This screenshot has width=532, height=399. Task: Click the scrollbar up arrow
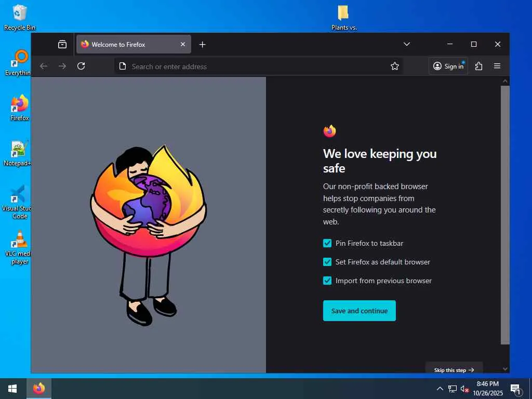point(505,81)
